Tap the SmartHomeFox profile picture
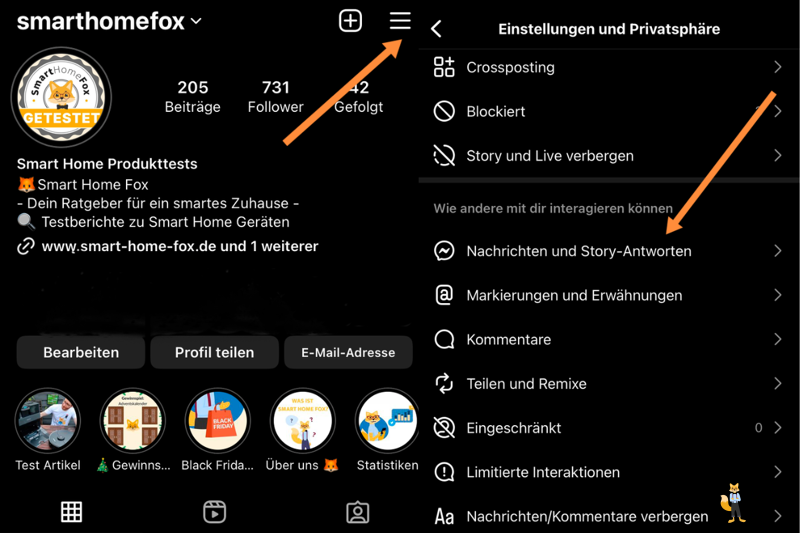 click(x=61, y=97)
